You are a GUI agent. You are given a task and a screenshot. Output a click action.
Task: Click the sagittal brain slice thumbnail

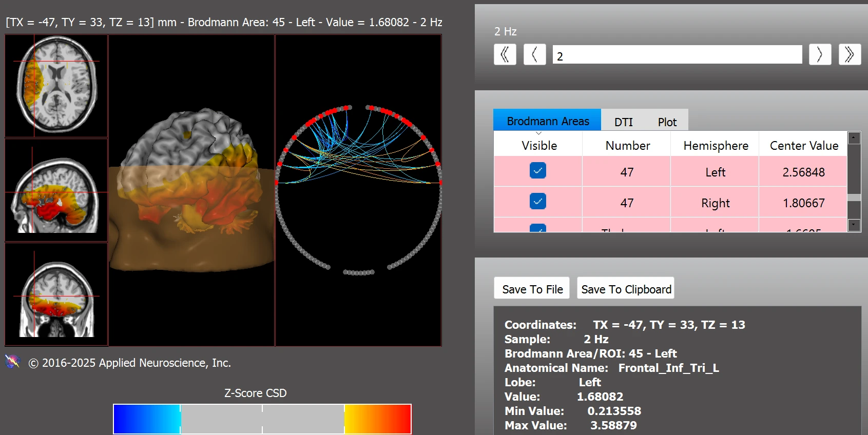(56, 190)
